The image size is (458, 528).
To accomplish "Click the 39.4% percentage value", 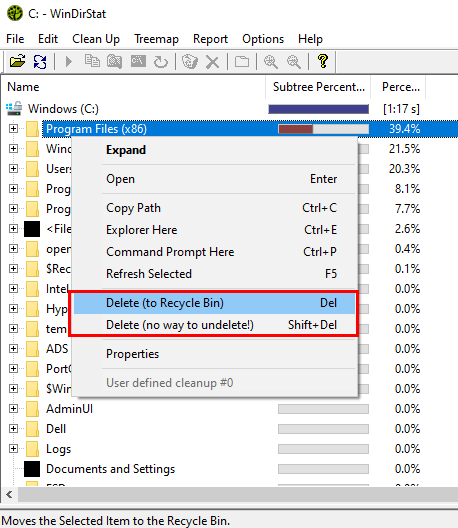I will click(404, 129).
